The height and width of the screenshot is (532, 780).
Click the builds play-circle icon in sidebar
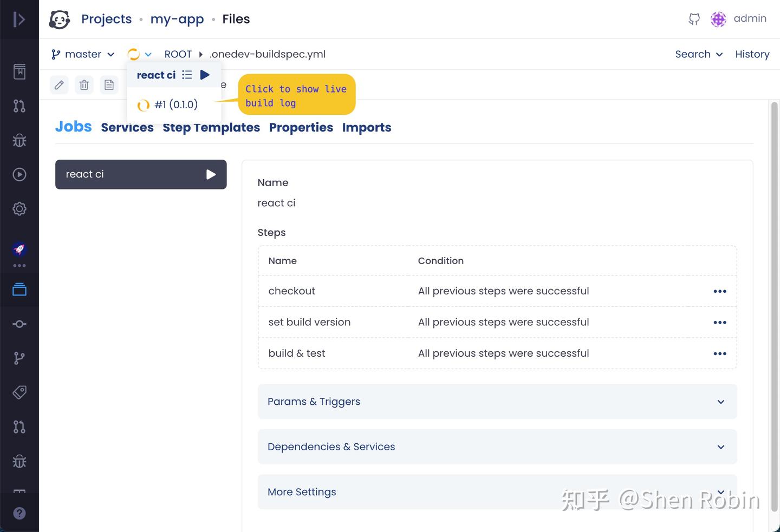[x=19, y=174]
